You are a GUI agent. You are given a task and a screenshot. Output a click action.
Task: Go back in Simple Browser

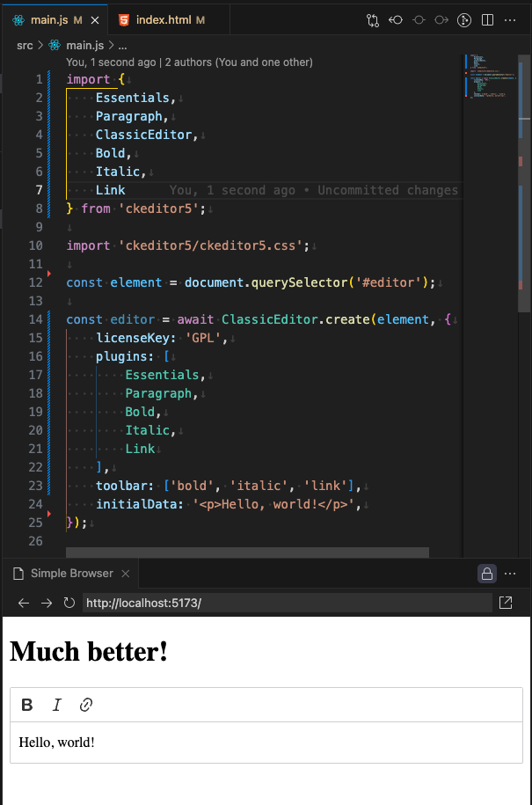tap(24, 603)
